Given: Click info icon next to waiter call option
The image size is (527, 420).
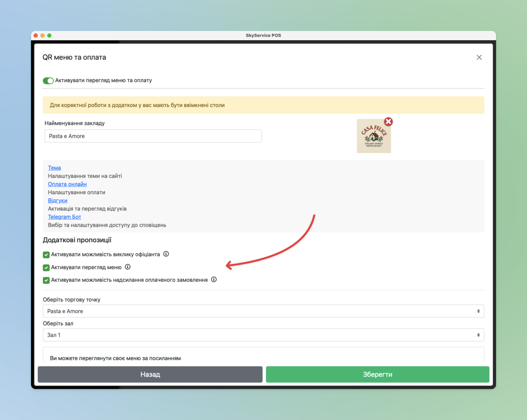Looking at the screenshot, I should tap(166, 254).
